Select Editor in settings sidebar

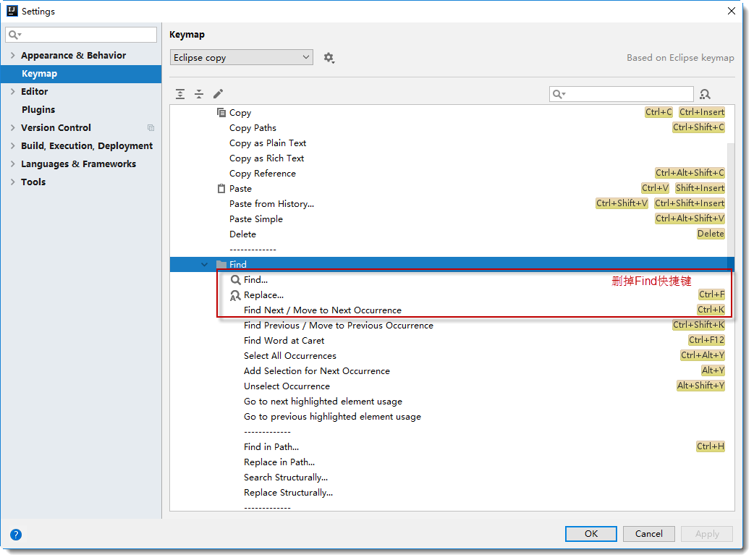point(35,91)
